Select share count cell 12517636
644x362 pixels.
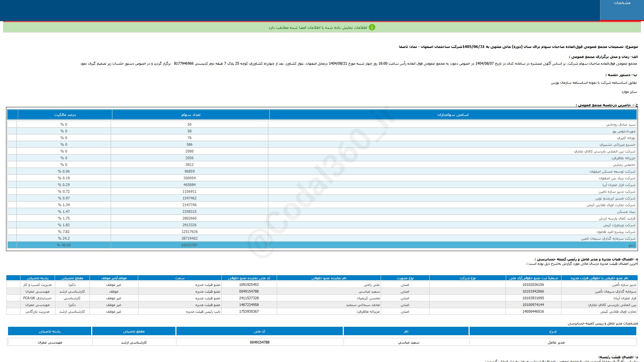click(190, 232)
